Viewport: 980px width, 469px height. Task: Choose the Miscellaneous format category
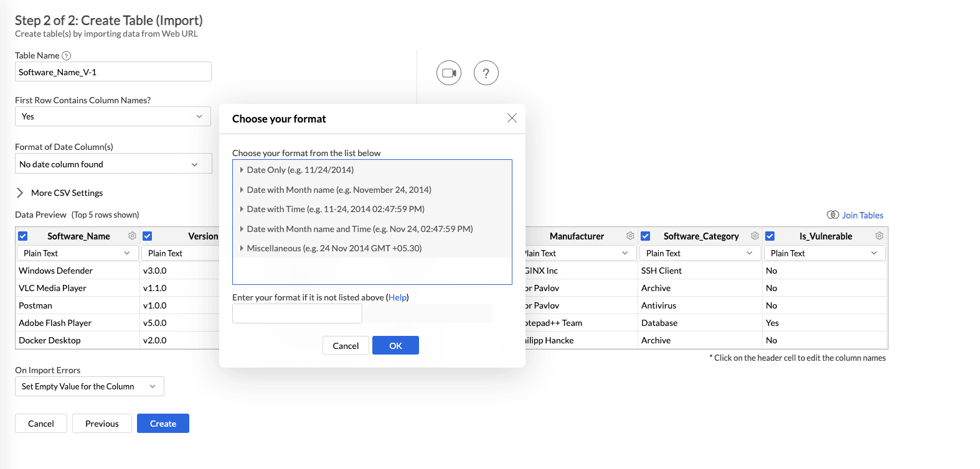(334, 248)
